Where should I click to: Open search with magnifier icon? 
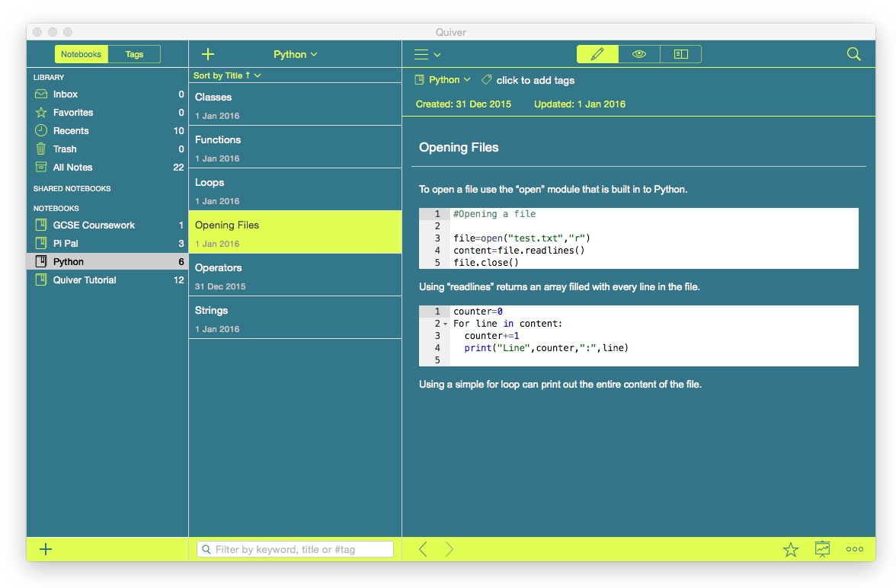pyautogui.click(x=853, y=54)
